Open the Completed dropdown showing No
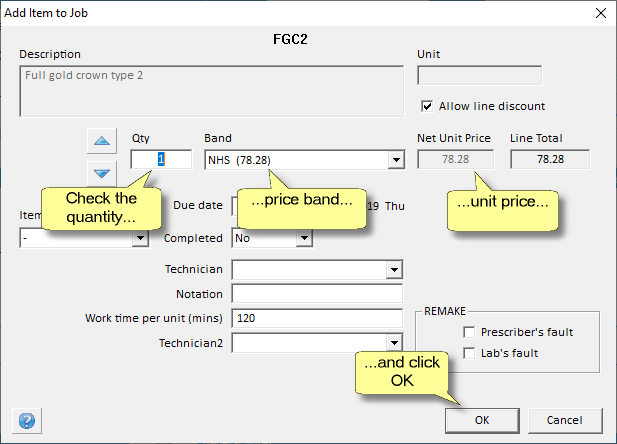617x444 pixels. pyautogui.click(x=304, y=239)
